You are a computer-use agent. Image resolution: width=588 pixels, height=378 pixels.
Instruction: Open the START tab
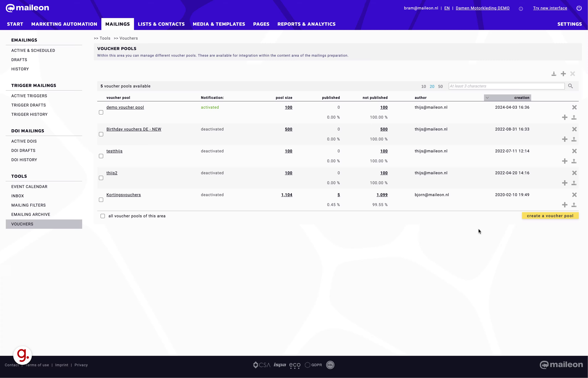(x=15, y=24)
